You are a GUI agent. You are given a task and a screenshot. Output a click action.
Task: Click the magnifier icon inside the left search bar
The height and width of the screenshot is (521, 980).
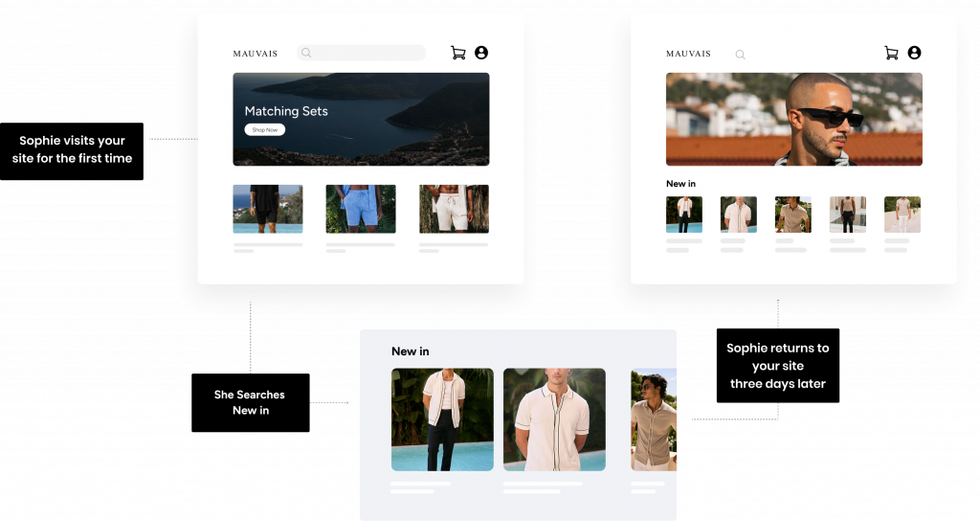306,54
